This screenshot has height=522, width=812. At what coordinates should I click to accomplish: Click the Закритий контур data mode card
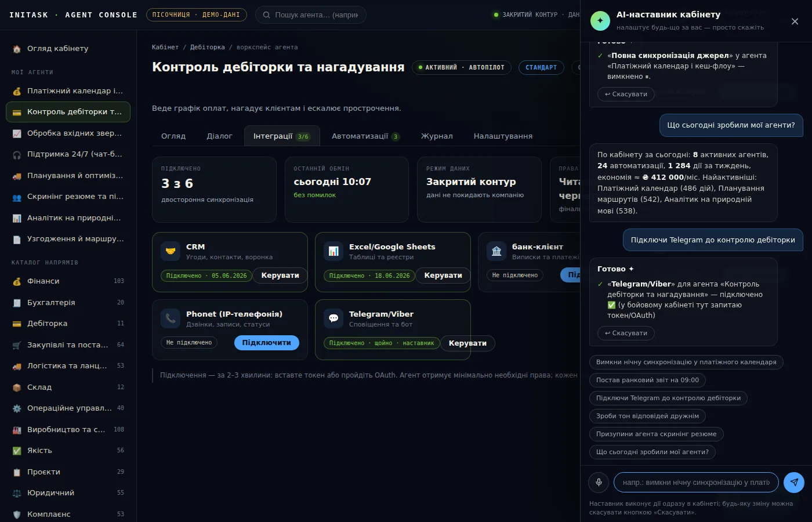[x=479, y=190]
